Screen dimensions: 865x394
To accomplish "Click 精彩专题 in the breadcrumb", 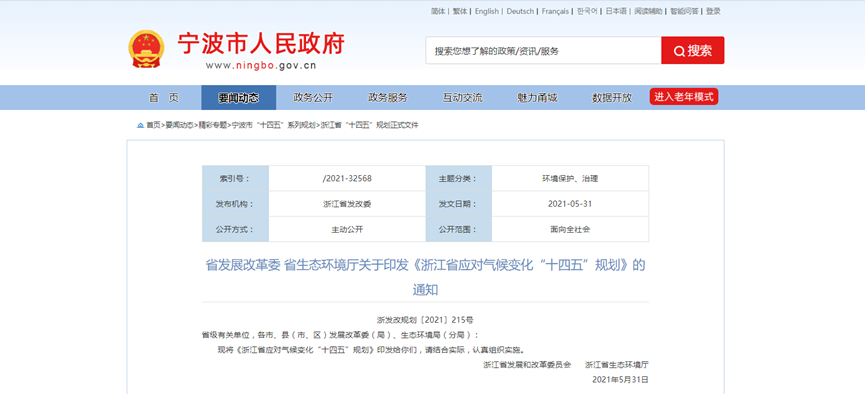I will pos(212,125).
